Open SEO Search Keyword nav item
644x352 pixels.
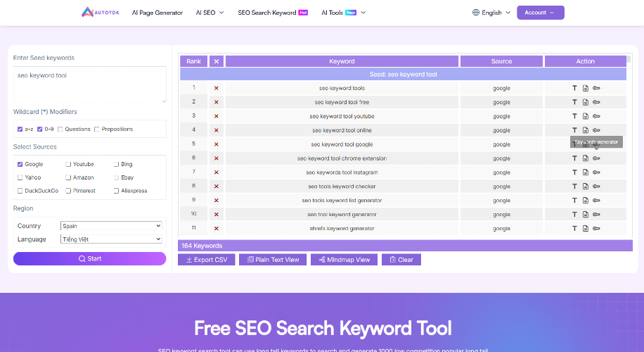pos(273,13)
